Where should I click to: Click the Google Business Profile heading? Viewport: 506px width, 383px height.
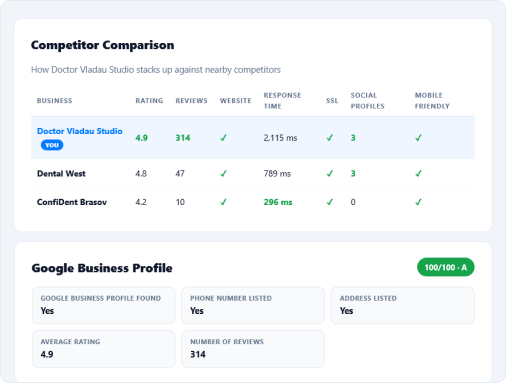tap(102, 268)
